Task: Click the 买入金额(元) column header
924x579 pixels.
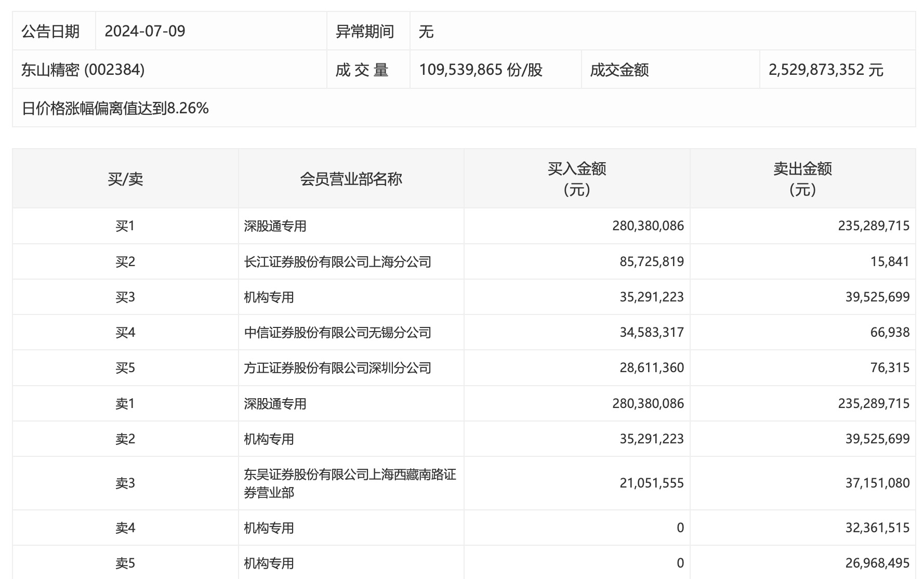Action: 577,179
